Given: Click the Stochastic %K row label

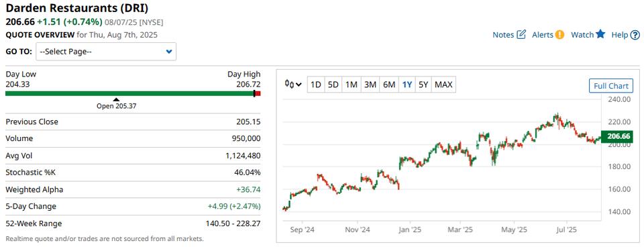Looking at the screenshot, I should 30,172.
